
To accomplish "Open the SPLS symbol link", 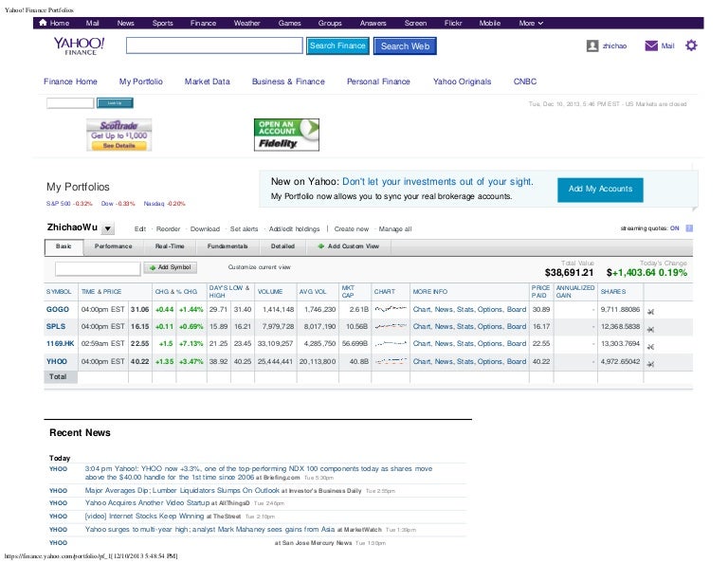I will (56, 326).
